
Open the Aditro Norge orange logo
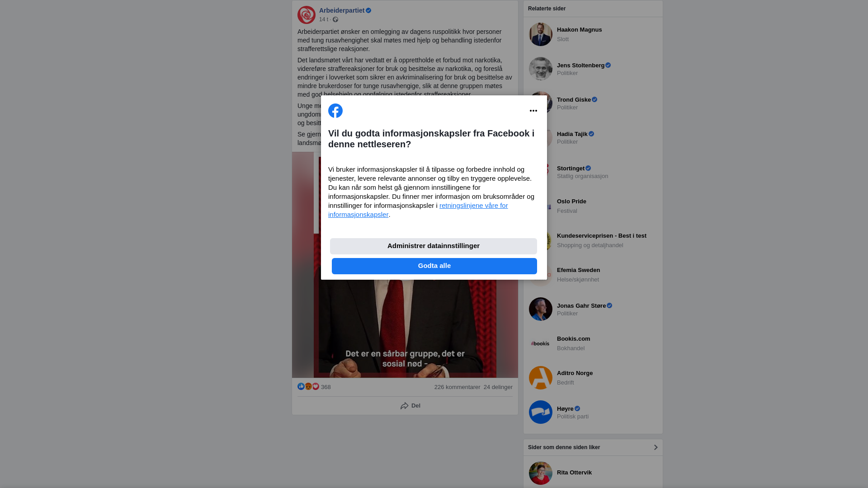541,378
